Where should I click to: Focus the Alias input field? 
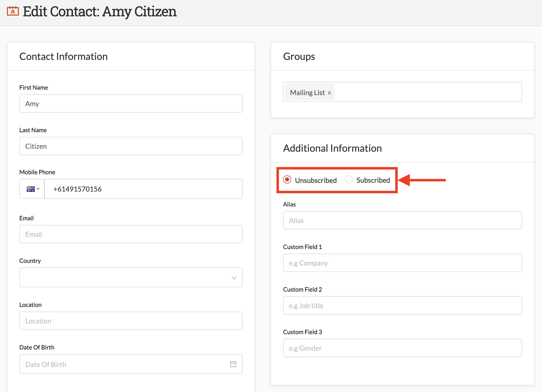403,220
